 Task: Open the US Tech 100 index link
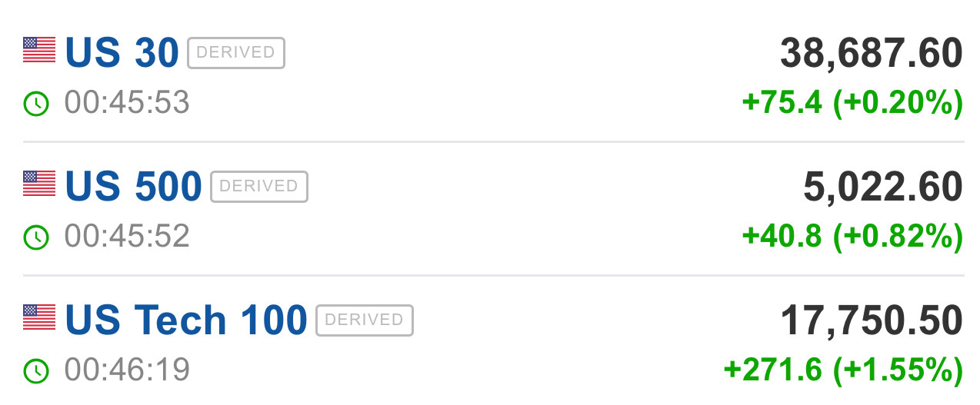coord(186,320)
